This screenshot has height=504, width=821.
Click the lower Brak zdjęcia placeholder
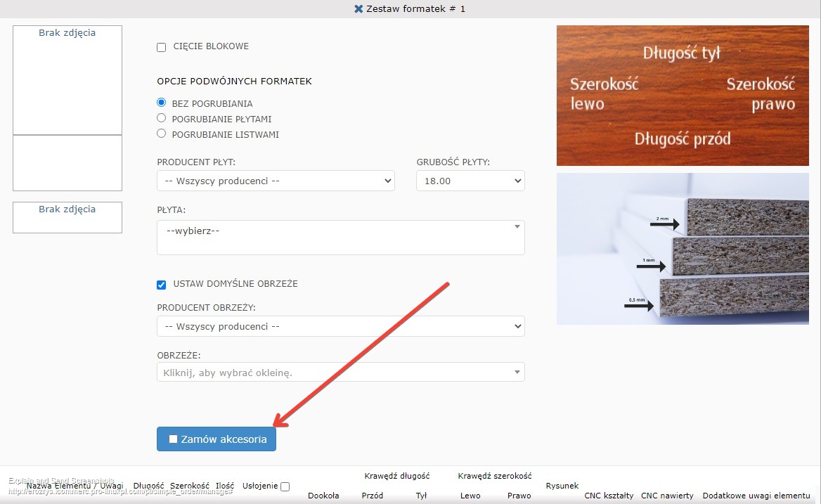click(x=67, y=217)
